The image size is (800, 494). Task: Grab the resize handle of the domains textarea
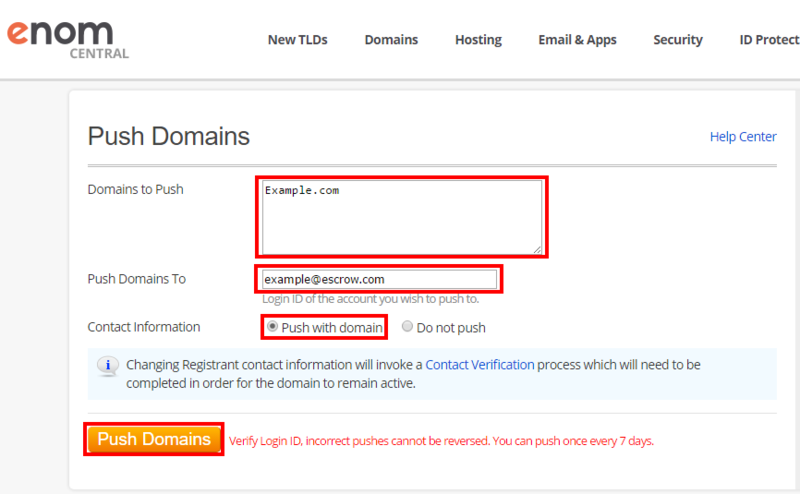click(x=537, y=248)
